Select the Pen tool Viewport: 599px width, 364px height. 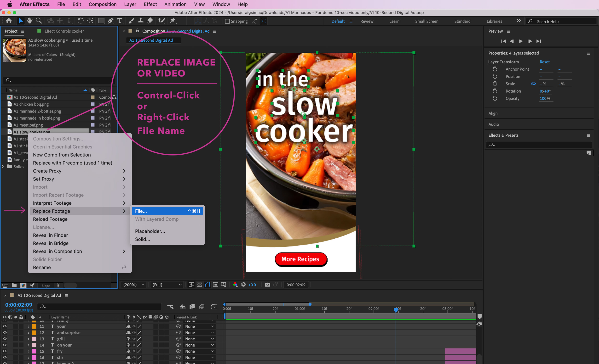[111, 21]
